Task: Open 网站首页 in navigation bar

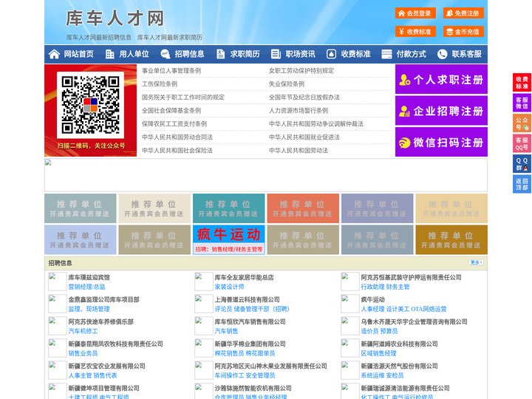Action: point(78,54)
